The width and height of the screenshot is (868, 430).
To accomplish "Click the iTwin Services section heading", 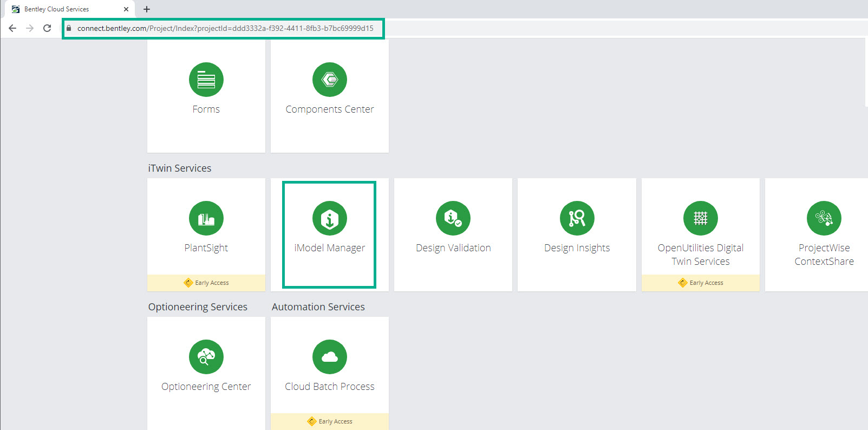I will (x=180, y=168).
